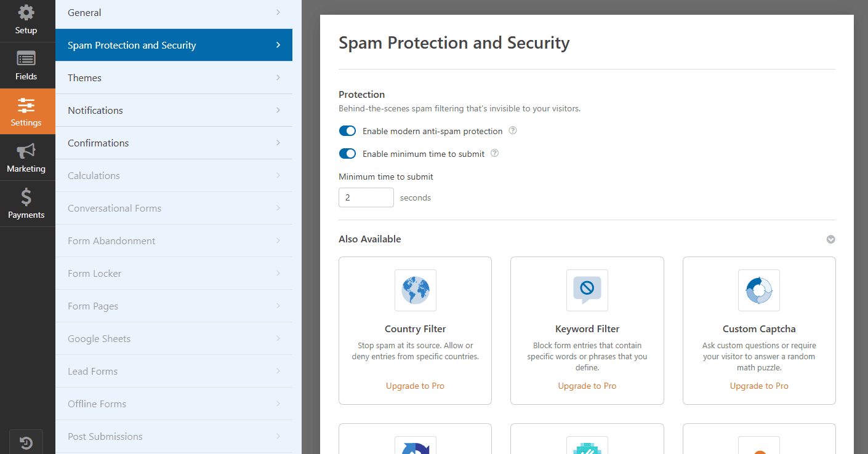Screen dimensions: 868x454
Task: Open the Themes settings section
Action: (174, 78)
